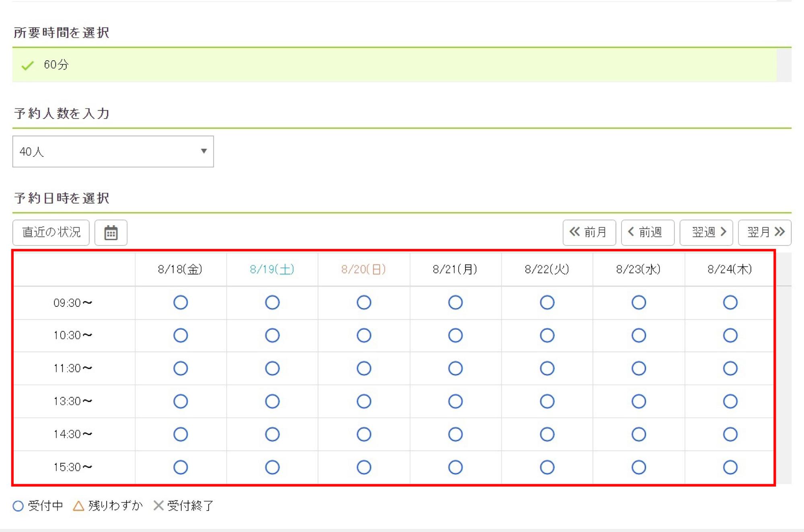
Task: Click 15:30 slot on 8/18(金)
Action: 180,467
